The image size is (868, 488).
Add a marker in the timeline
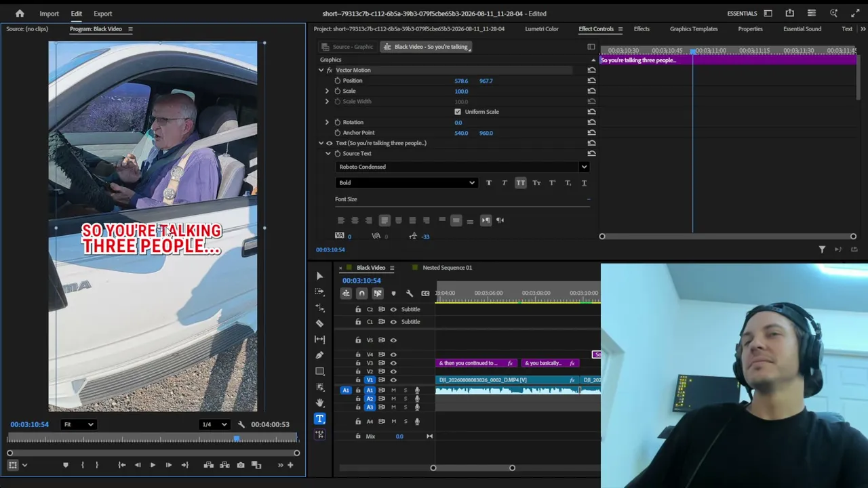(393, 293)
